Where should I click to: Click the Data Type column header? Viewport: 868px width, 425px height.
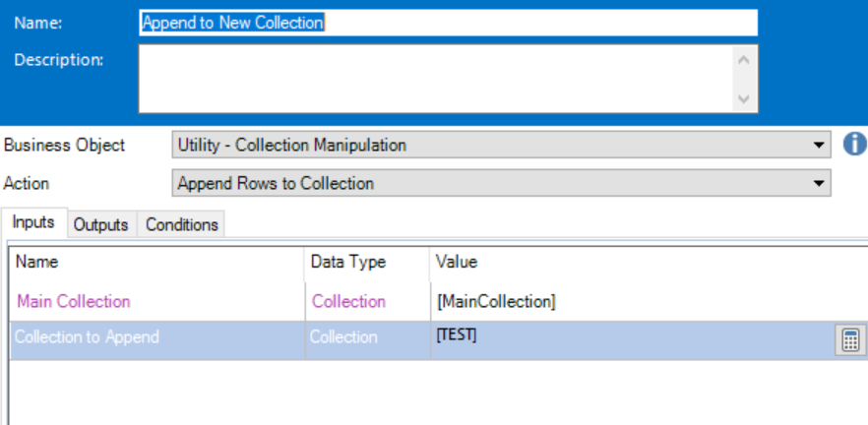click(x=348, y=262)
